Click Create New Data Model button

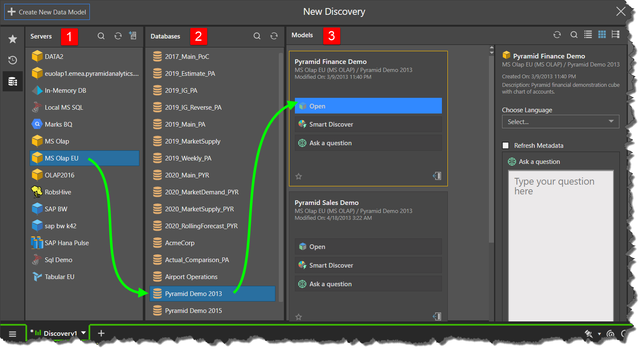tap(47, 12)
